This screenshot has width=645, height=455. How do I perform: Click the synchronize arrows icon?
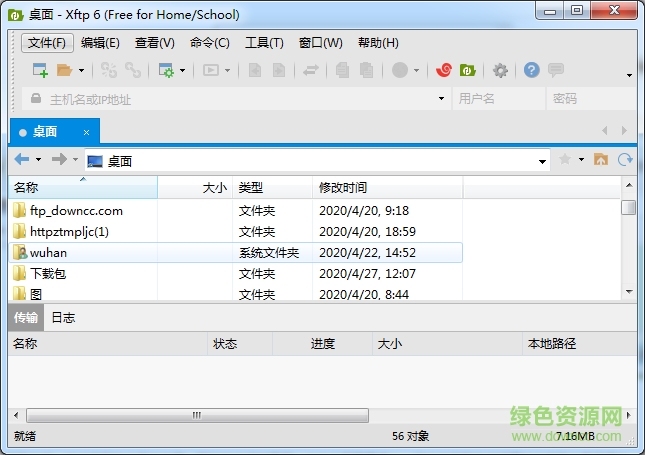click(311, 70)
